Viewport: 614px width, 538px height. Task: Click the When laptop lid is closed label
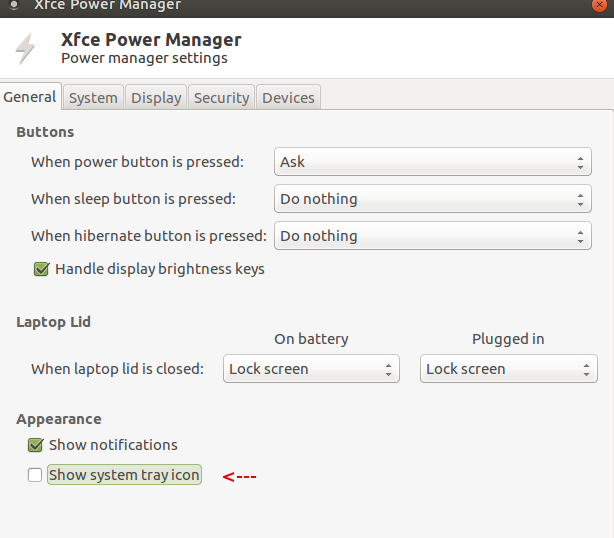(117, 369)
